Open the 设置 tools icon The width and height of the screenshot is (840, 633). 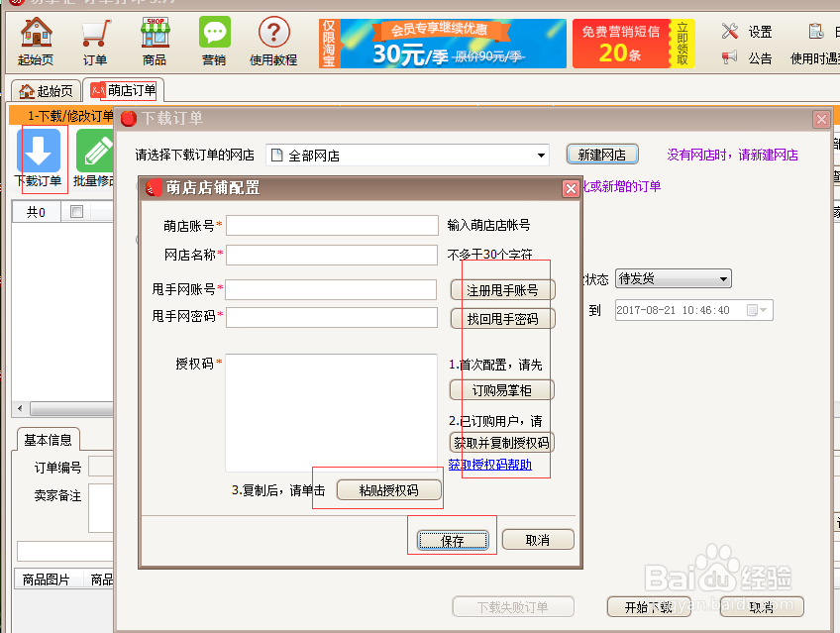pos(747,32)
